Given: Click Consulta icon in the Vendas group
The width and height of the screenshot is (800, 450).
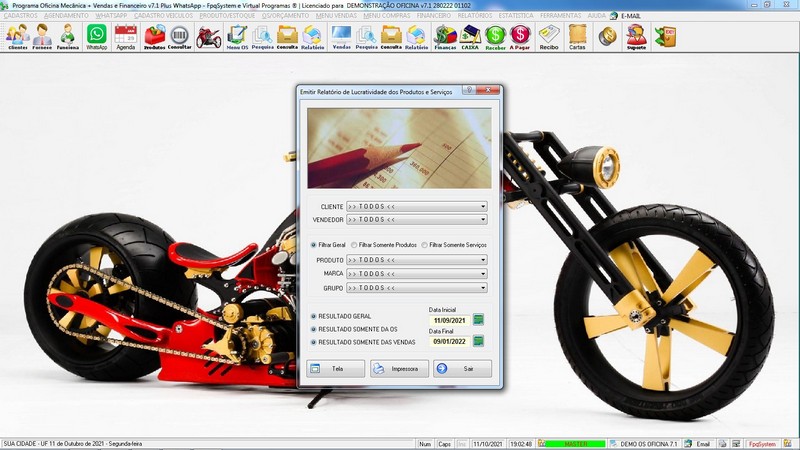Looking at the screenshot, I should pos(391,37).
